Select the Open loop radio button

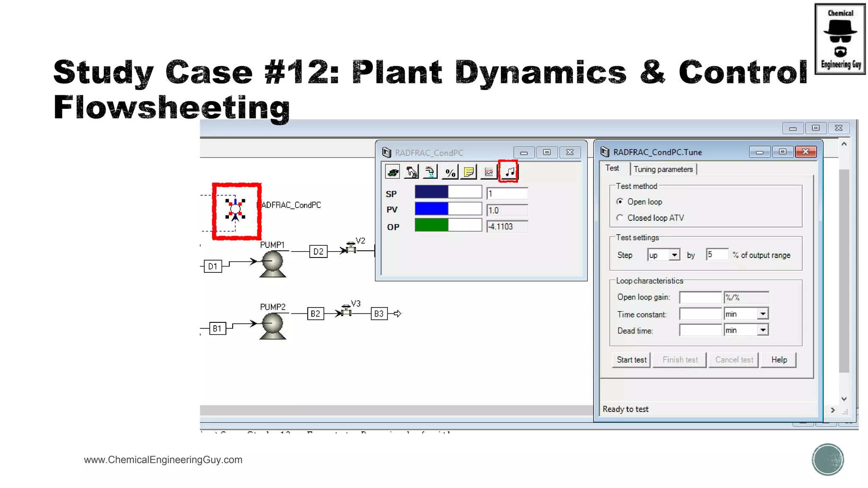pos(620,202)
